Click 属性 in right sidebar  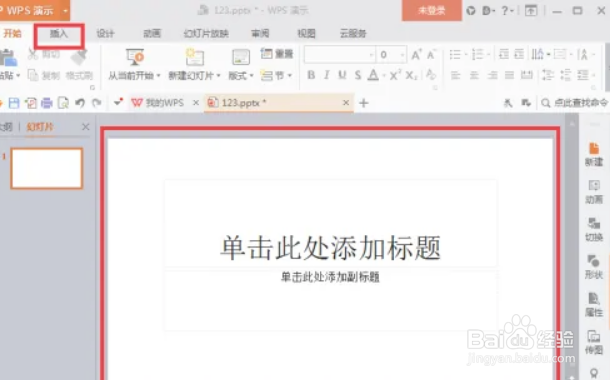594,305
